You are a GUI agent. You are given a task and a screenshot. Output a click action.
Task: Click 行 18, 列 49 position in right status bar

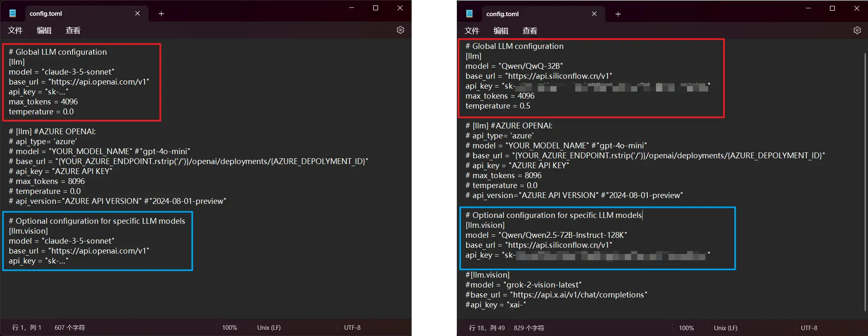[487, 328]
